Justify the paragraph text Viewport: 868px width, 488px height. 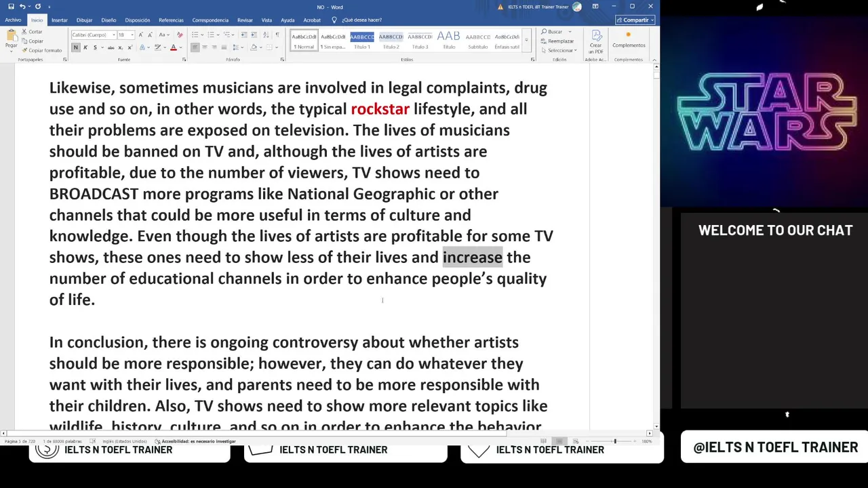coord(224,47)
